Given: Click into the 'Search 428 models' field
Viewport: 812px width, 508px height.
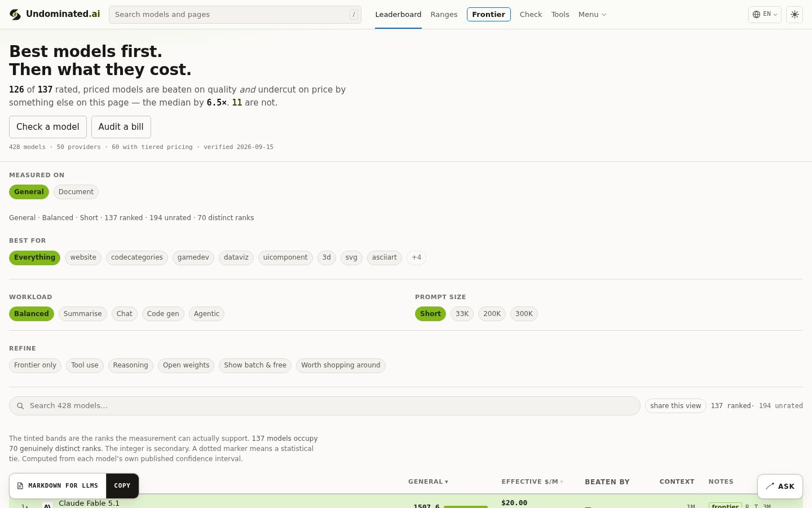Looking at the screenshot, I should [x=325, y=406].
